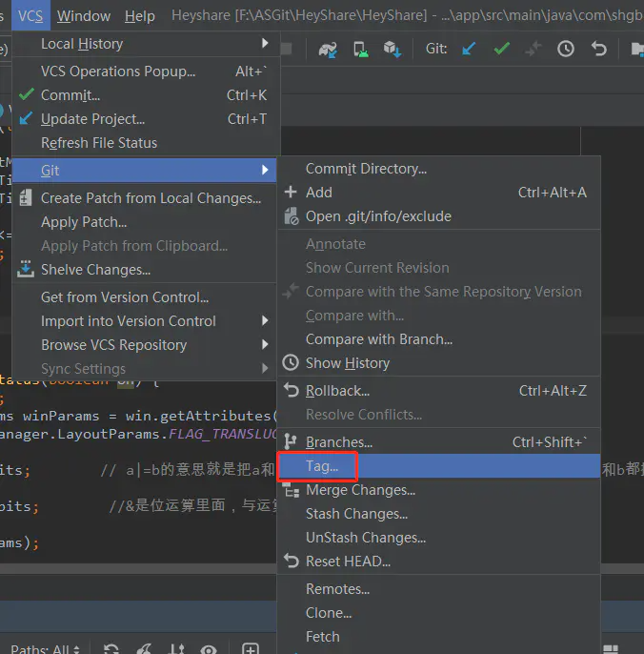The width and height of the screenshot is (644, 654).
Task: Open AVD Manager toolbar icon
Action: click(360, 50)
